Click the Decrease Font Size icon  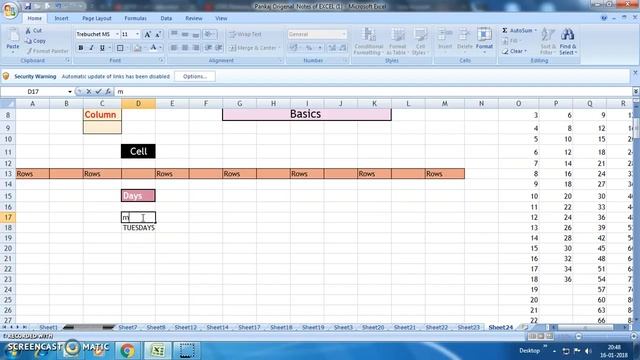click(x=158, y=35)
